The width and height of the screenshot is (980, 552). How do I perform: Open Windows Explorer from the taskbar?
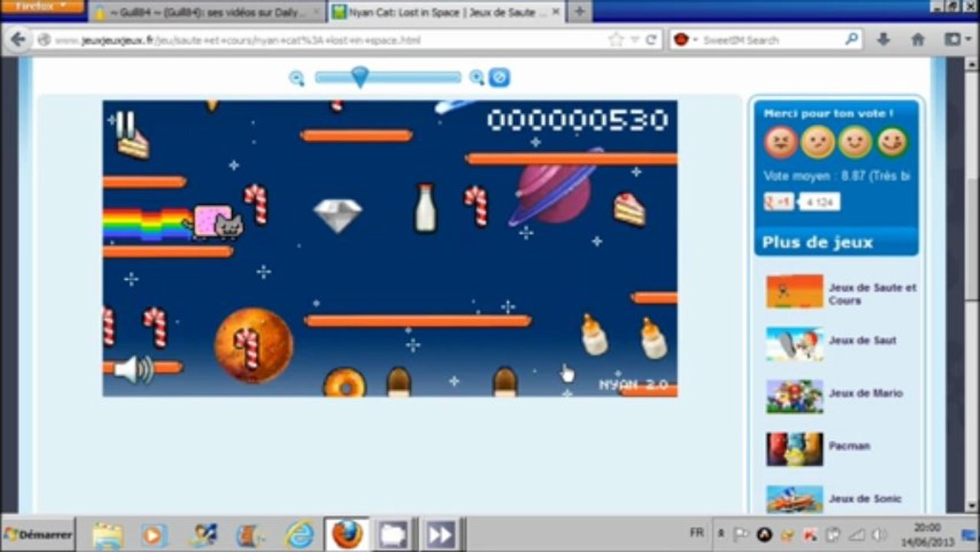[x=108, y=534]
